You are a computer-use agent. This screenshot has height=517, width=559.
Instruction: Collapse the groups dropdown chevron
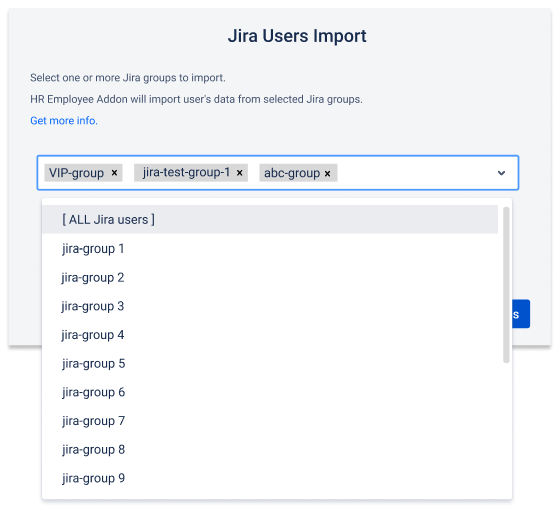(501, 173)
